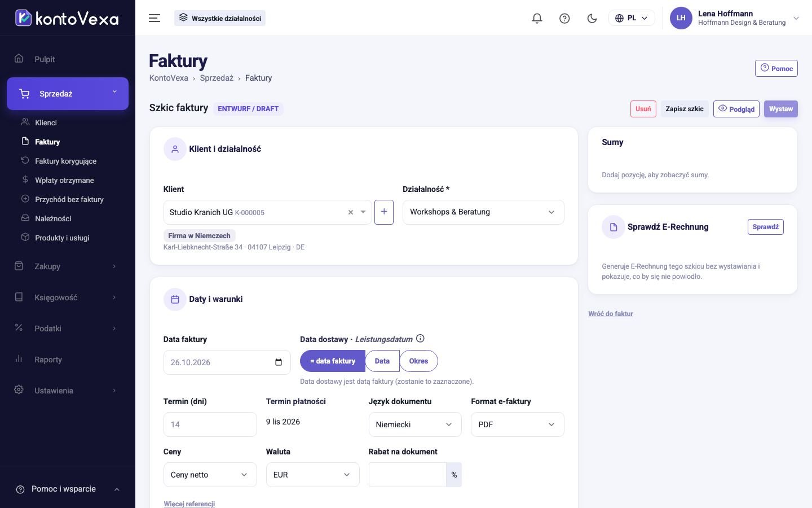The width and height of the screenshot is (812, 508).
Task: Click the Leistungsdatum info icon
Action: tap(420, 339)
